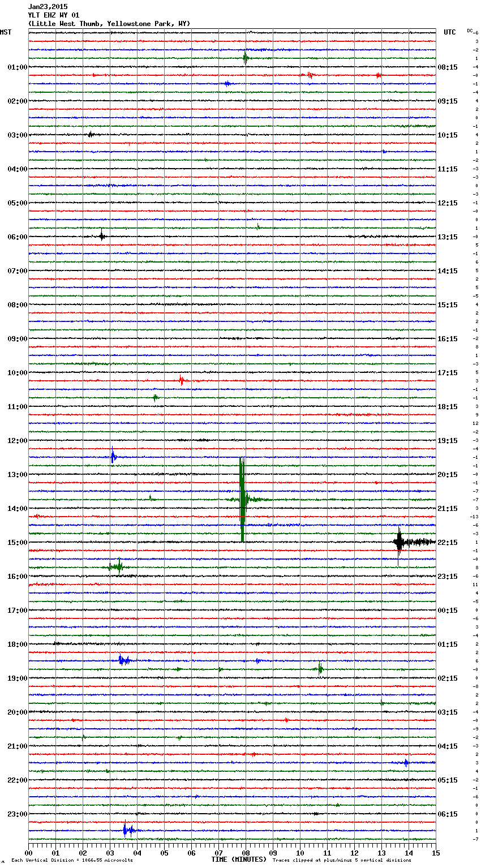Click the green event on the 00:45 trace
Viewport: 481px width, 868px height.
[245, 58]
